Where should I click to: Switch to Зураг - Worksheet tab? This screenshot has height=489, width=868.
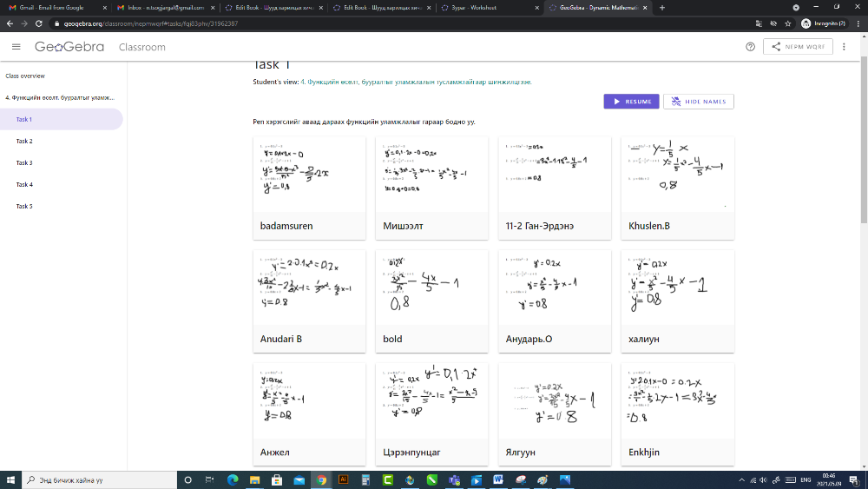pyautogui.click(x=489, y=8)
